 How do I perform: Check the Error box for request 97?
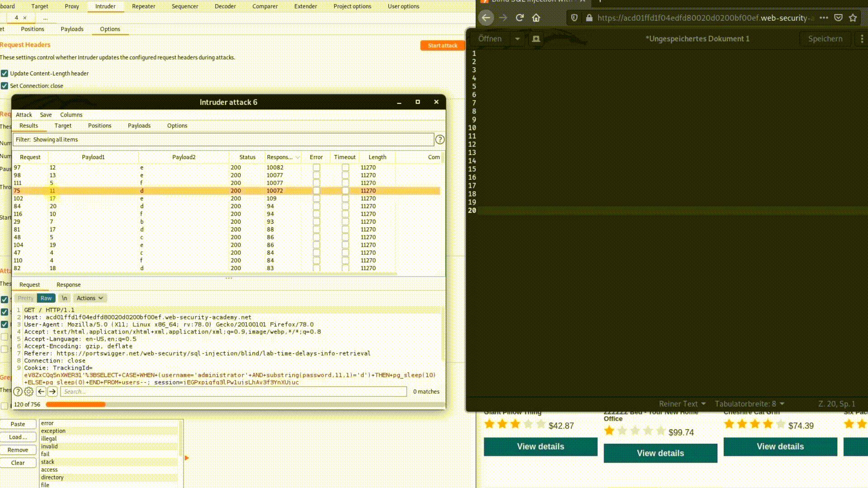[316, 168]
